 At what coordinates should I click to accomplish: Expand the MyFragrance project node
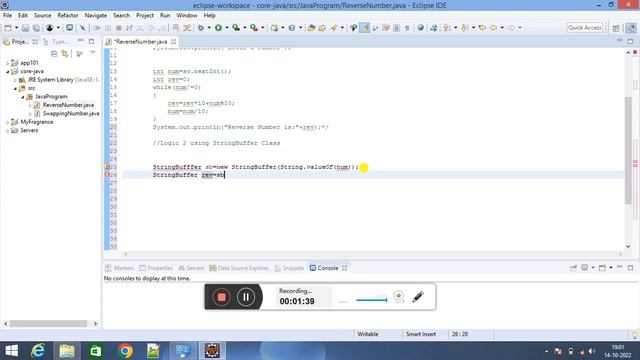click(x=7, y=122)
